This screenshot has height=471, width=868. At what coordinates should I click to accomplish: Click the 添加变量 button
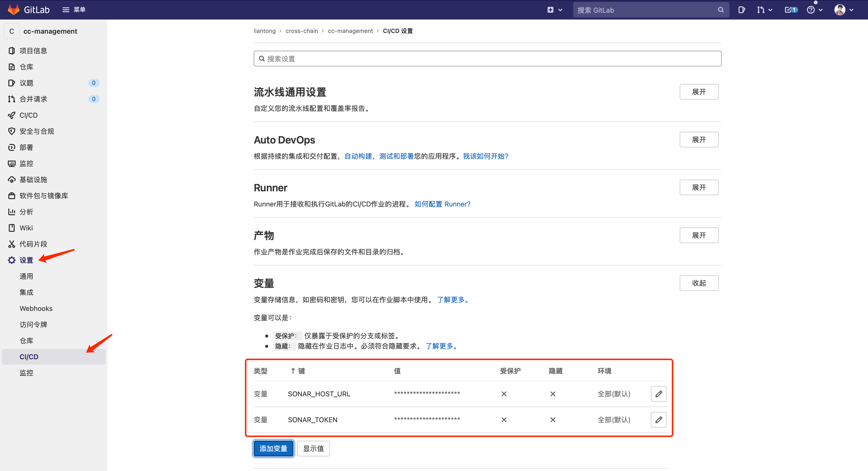pyautogui.click(x=273, y=449)
